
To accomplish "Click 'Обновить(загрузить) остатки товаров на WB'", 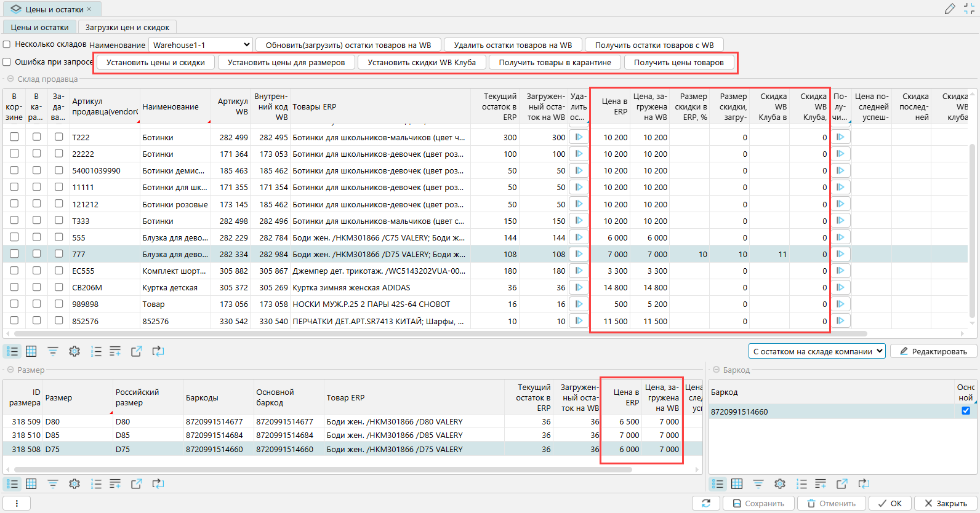I will click(x=348, y=45).
